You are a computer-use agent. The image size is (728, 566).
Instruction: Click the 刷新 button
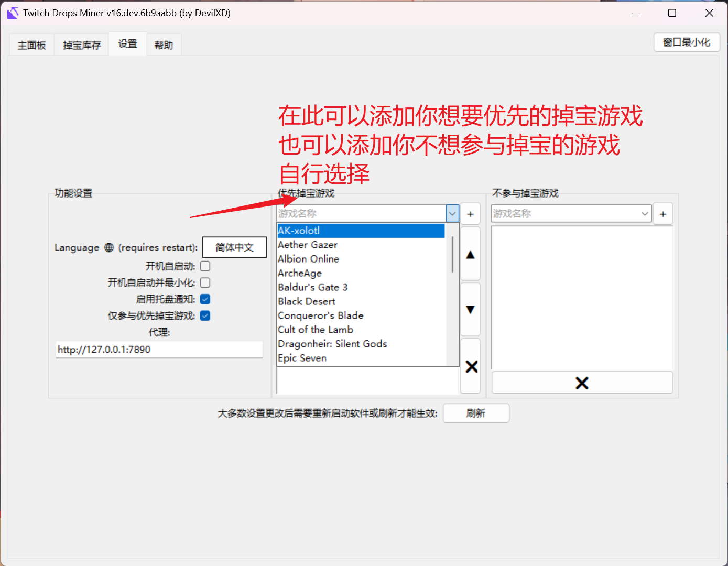[x=476, y=413]
